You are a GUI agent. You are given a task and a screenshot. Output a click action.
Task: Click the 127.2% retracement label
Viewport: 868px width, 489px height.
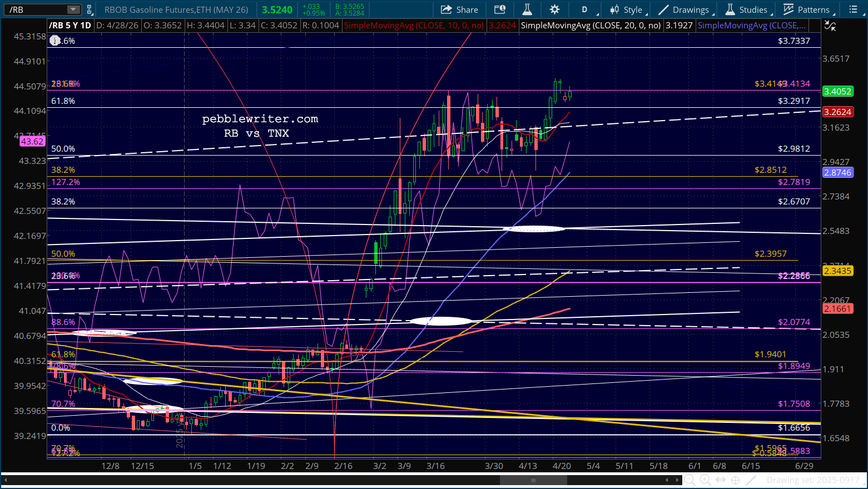(x=66, y=182)
